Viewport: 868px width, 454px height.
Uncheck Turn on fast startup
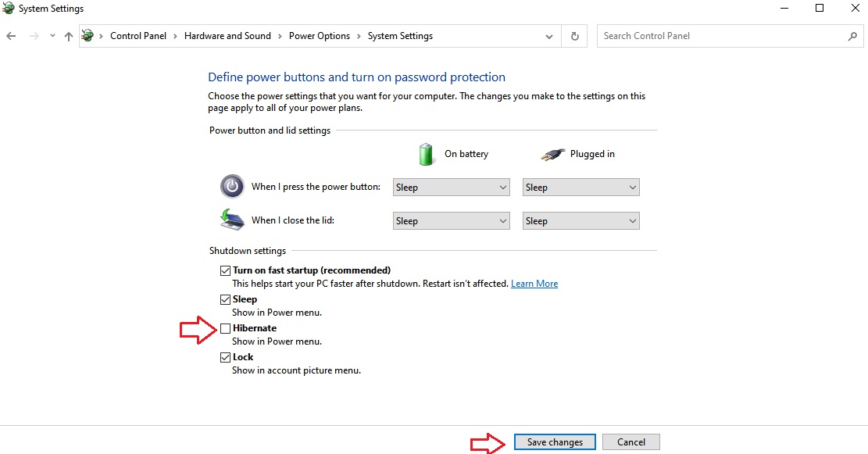pyautogui.click(x=225, y=270)
